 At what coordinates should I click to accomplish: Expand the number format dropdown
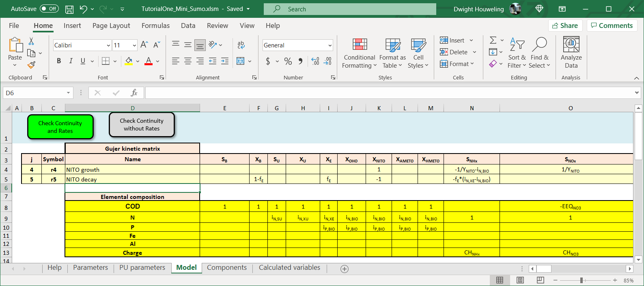click(x=330, y=45)
